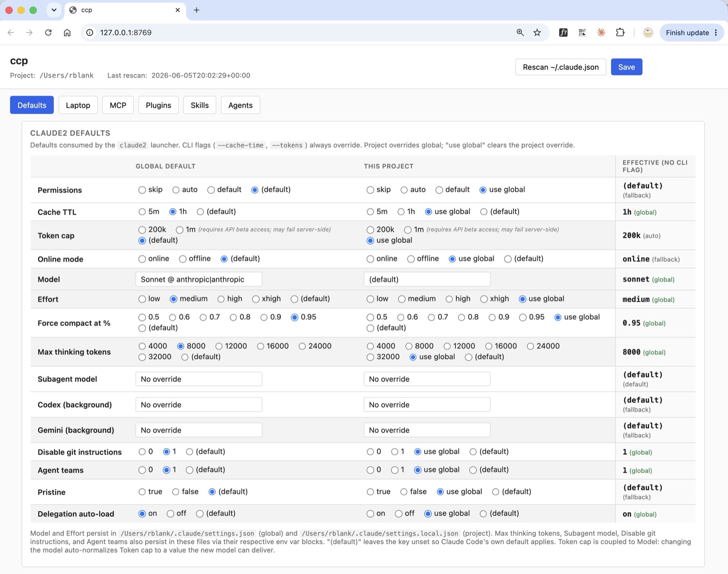Click the CLAUDE2 DEFAULTS heading
This screenshot has height=574, width=728.
tap(70, 133)
